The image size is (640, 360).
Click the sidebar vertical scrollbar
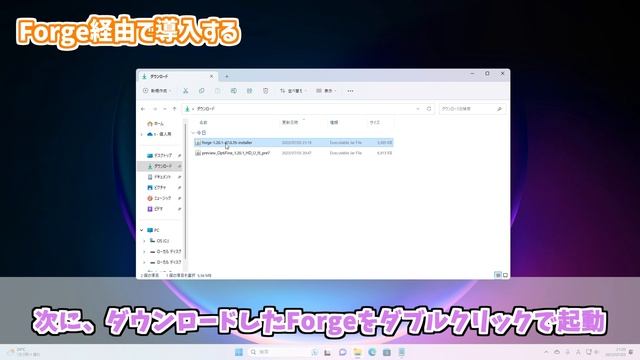(x=185, y=192)
